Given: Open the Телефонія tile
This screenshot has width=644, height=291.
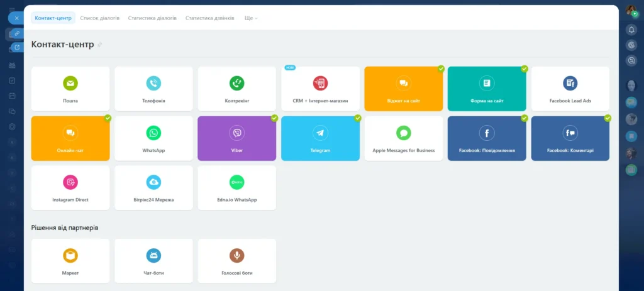Looking at the screenshot, I should coord(153,89).
